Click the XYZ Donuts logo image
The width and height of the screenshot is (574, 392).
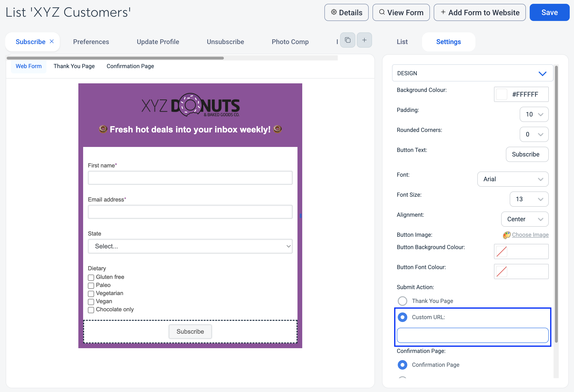point(191,105)
